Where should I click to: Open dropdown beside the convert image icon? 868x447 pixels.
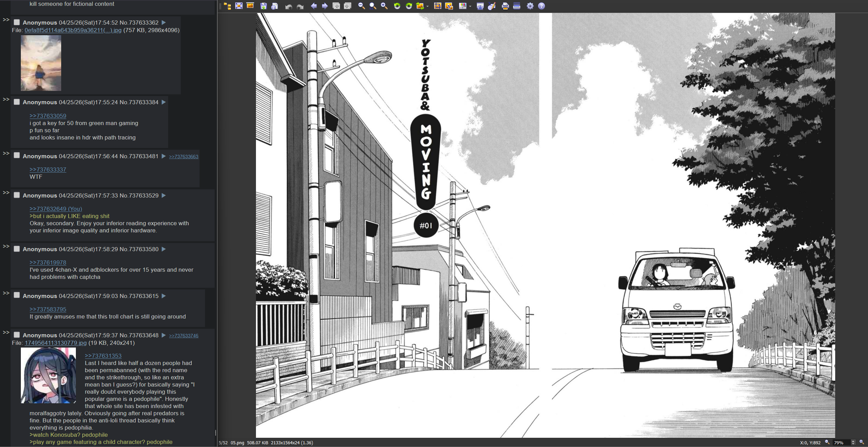(x=428, y=6)
